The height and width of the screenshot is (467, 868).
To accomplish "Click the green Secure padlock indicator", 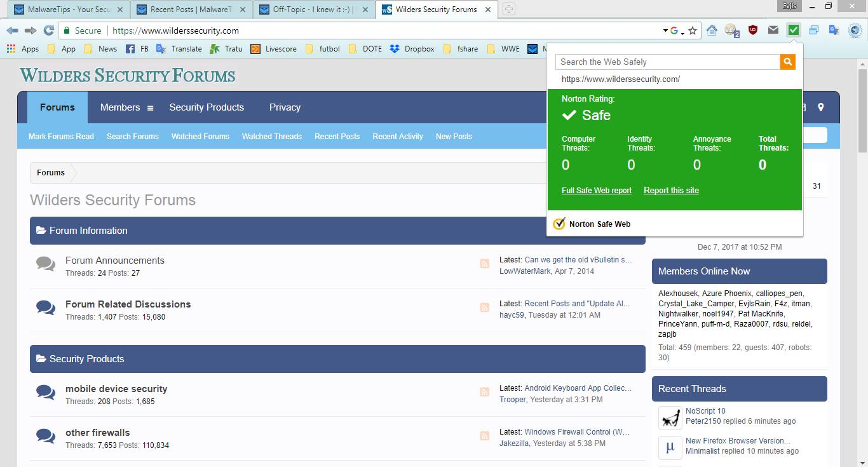I will click(x=83, y=30).
